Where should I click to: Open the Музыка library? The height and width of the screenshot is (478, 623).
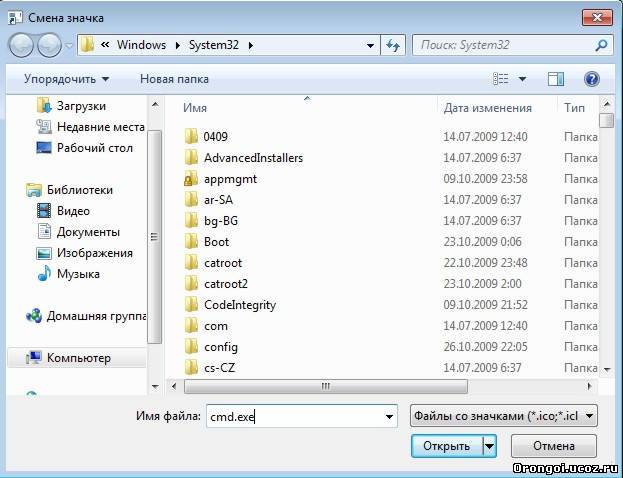(x=68, y=274)
